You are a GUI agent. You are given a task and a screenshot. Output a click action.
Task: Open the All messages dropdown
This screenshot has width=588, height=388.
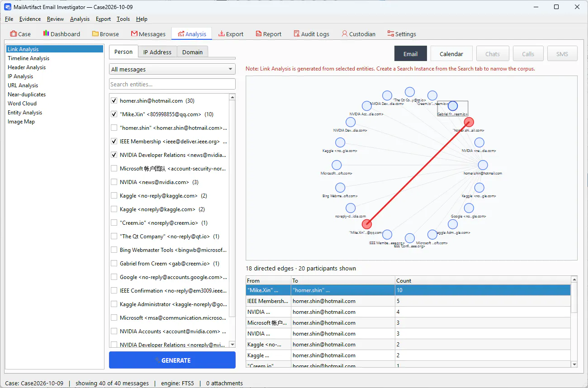point(172,69)
